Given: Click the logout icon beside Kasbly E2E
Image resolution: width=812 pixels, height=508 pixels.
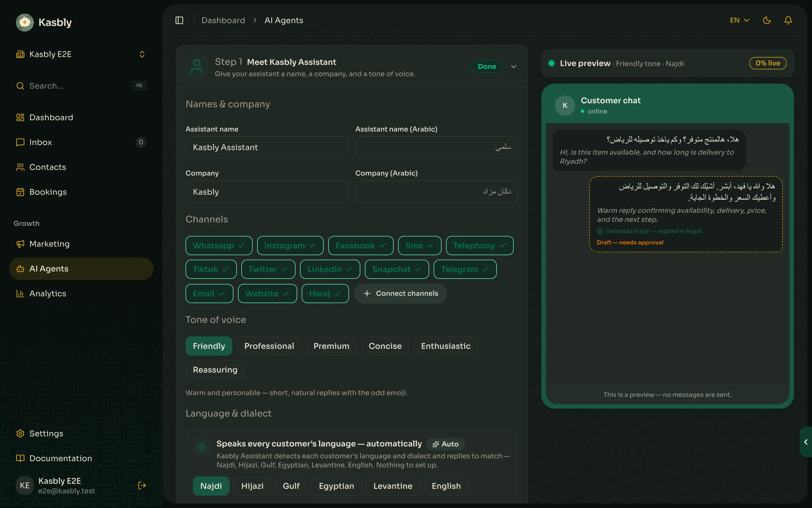Looking at the screenshot, I should click(x=142, y=485).
